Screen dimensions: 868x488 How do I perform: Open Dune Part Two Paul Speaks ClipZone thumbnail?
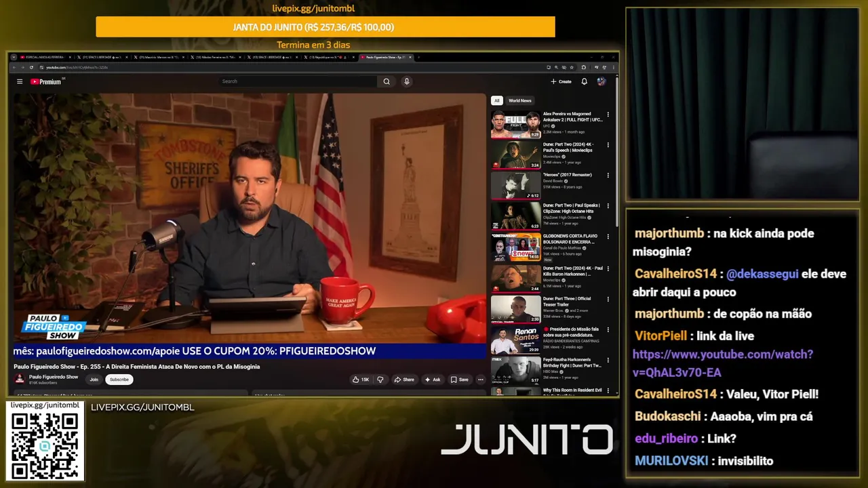coord(515,216)
